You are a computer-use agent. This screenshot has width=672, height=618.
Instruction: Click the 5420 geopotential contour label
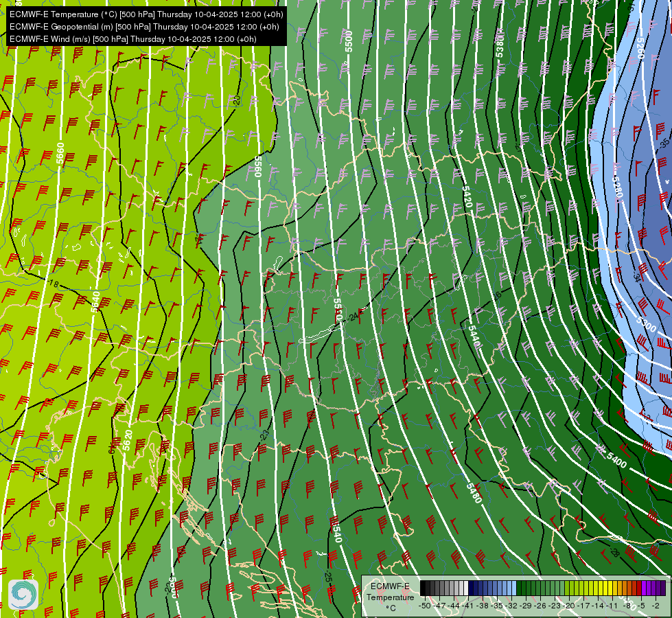pyautogui.click(x=467, y=197)
